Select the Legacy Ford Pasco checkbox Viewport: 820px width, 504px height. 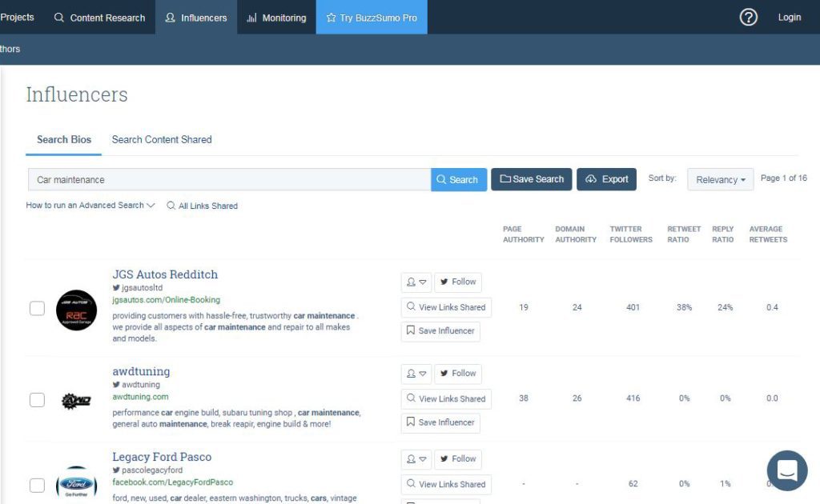[37, 485]
